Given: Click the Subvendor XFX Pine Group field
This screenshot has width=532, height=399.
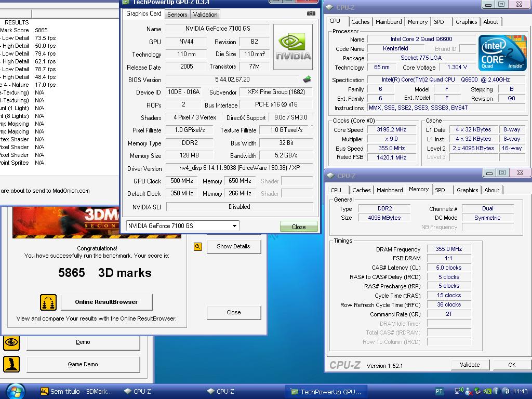Looking at the screenshot, I should [276, 92].
